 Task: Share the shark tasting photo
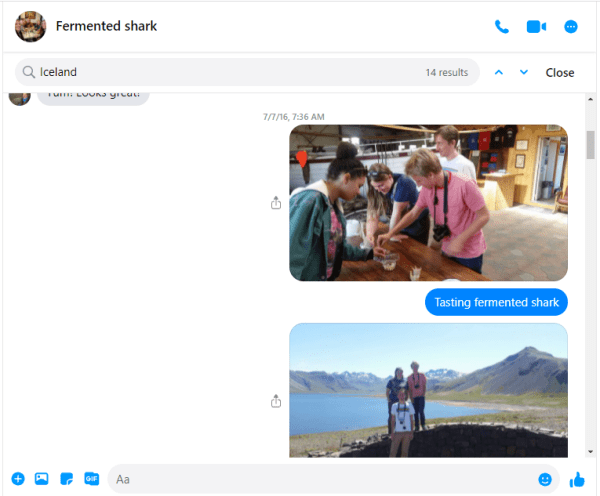coord(276,203)
